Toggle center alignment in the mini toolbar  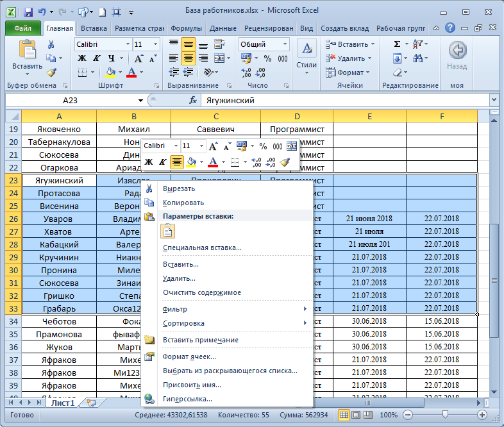[177, 162]
